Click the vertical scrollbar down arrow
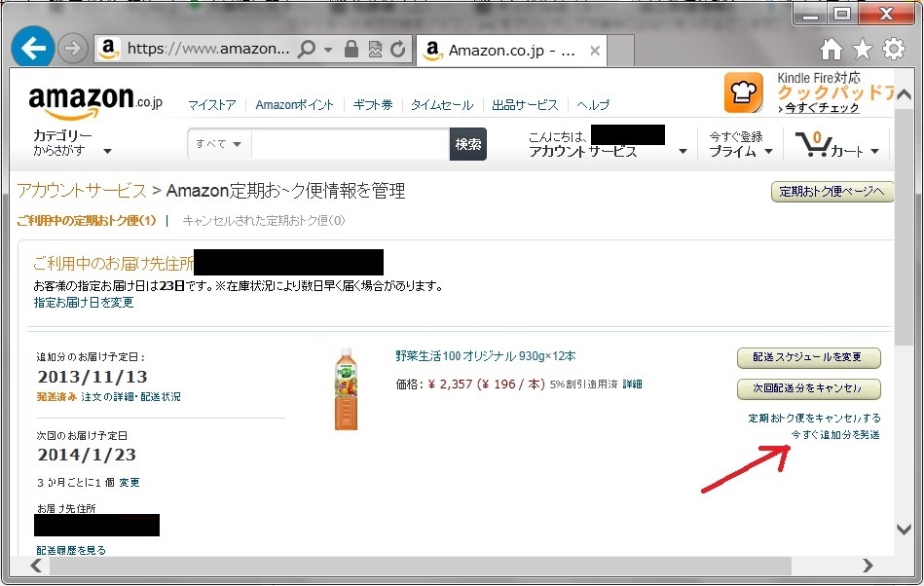Image resolution: width=924 pixels, height=586 pixels. (904, 529)
